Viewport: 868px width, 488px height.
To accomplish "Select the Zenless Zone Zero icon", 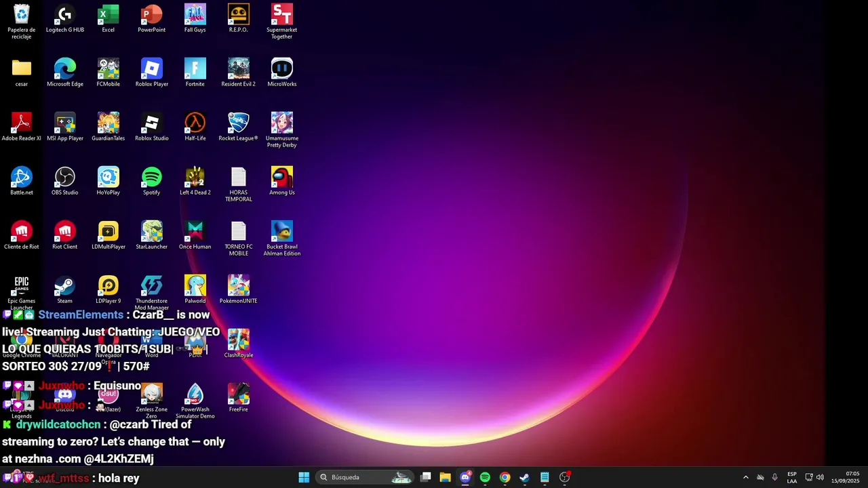I will click(x=152, y=401).
